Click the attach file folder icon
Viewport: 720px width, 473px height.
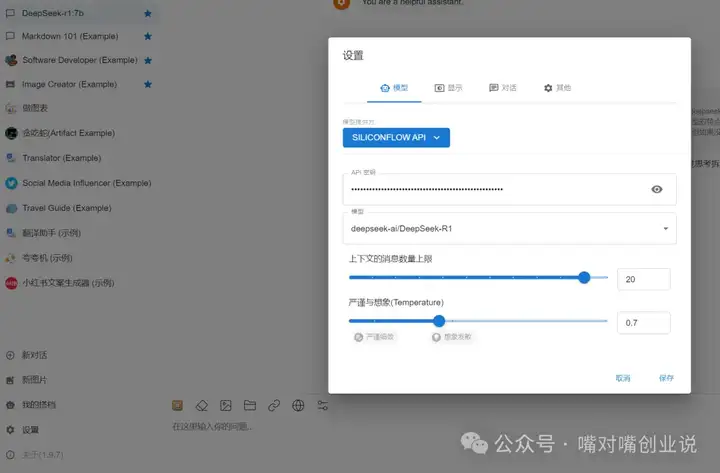coord(250,405)
